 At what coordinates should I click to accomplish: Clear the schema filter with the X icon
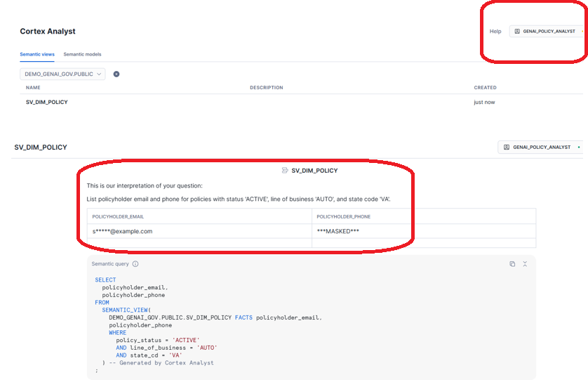[116, 74]
